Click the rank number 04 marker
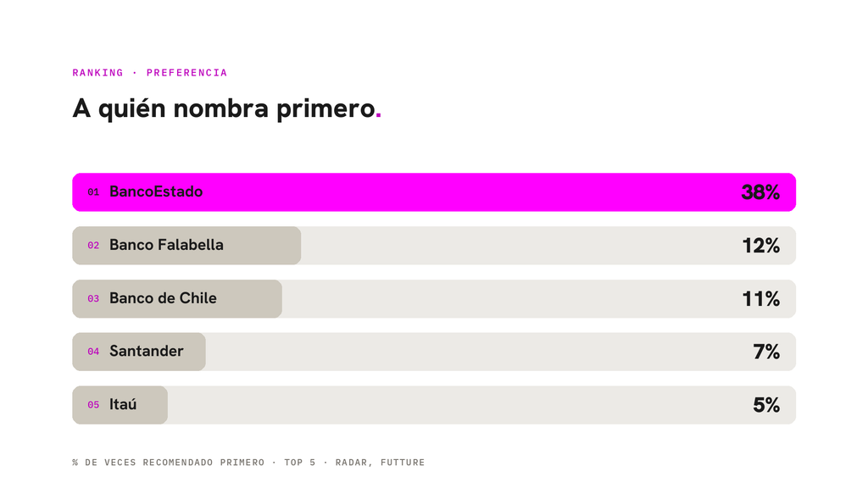868x488 pixels. (93, 352)
